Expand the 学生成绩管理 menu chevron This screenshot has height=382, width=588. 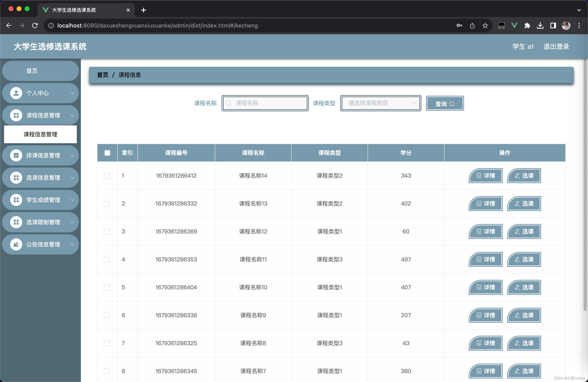coord(72,200)
